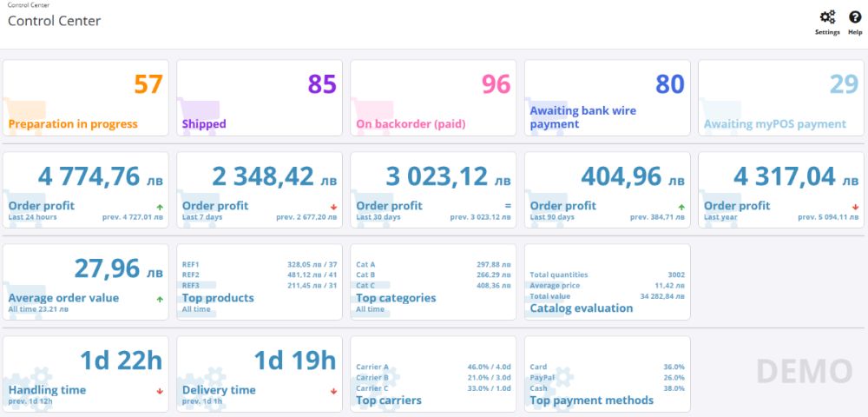Screen dimensions: 868x417
Task: Open the Top carriers widget
Action: 433,374
